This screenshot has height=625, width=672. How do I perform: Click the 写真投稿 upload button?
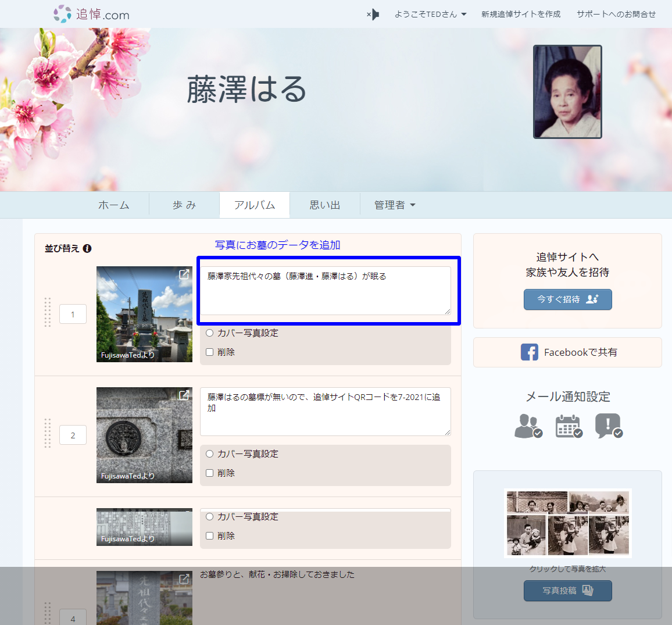tap(567, 591)
